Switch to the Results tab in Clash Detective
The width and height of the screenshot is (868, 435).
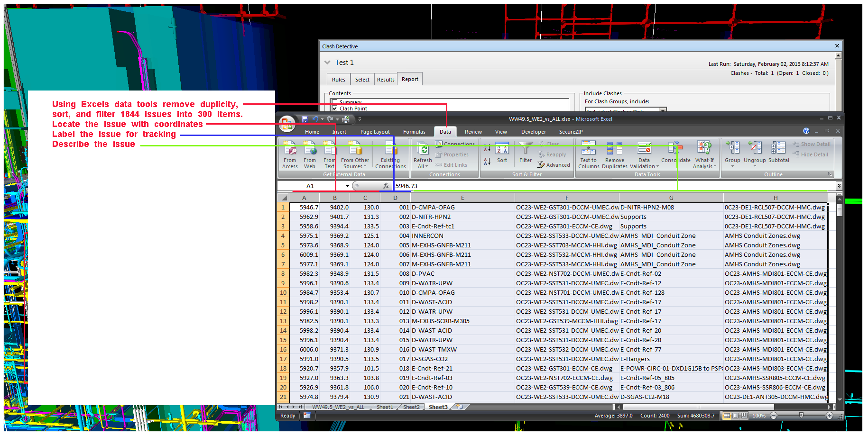[386, 80]
